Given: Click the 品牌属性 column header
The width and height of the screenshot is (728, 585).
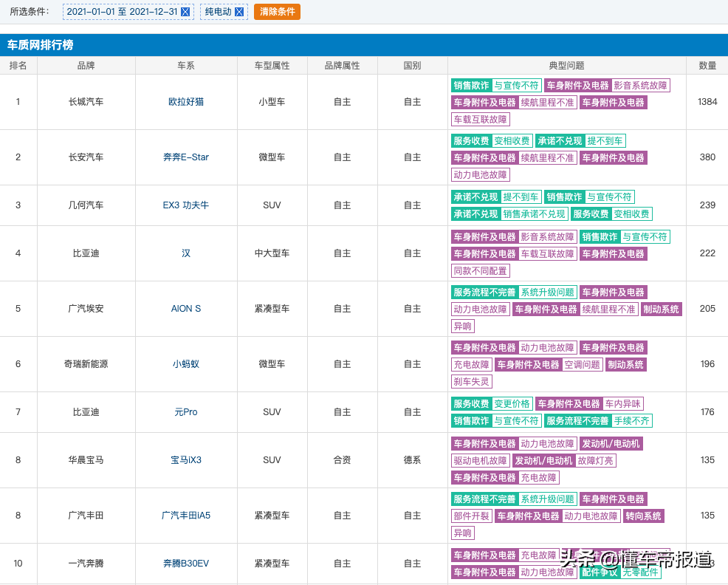Looking at the screenshot, I should coord(342,66).
